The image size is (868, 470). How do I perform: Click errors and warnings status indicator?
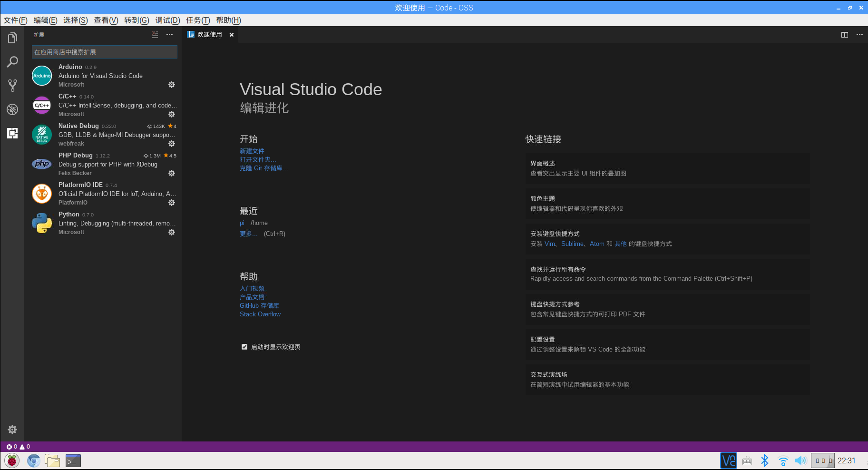(18, 447)
